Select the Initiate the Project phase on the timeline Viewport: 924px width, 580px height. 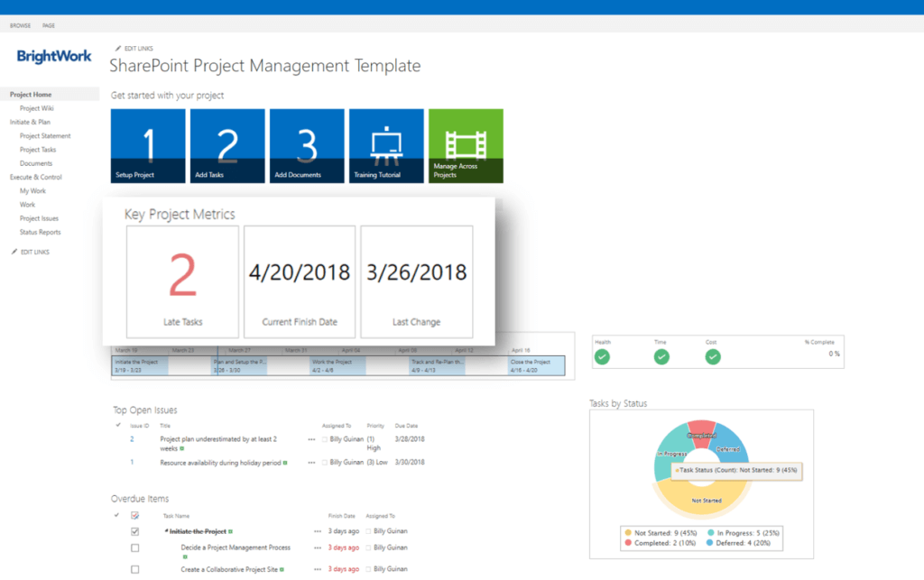coord(144,363)
